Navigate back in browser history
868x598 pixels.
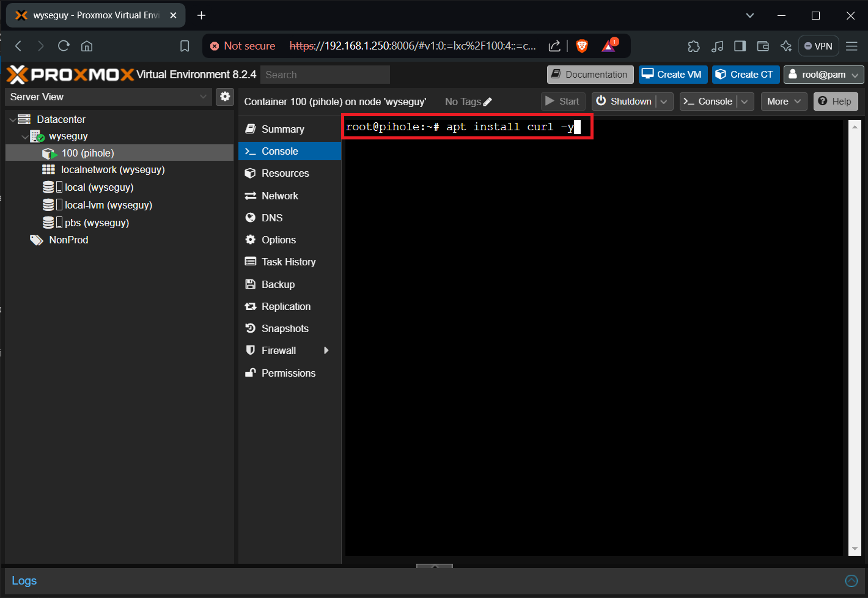[x=18, y=46]
